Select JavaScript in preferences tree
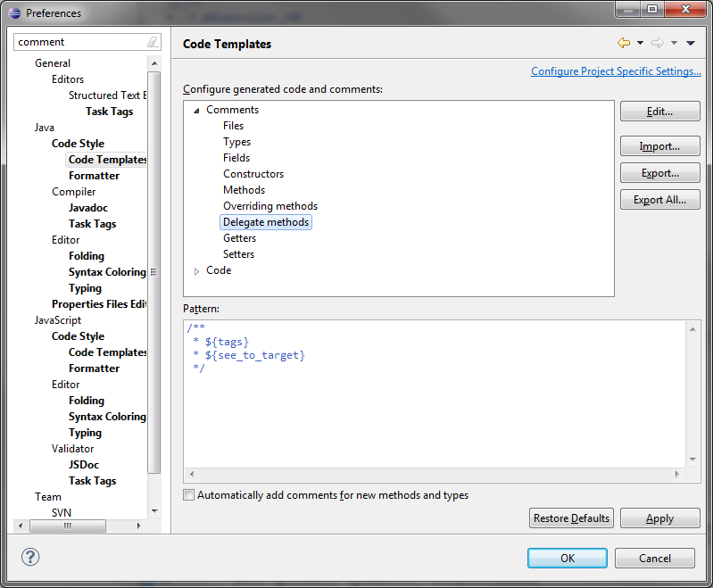Image resolution: width=713 pixels, height=588 pixels. tap(58, 320)
